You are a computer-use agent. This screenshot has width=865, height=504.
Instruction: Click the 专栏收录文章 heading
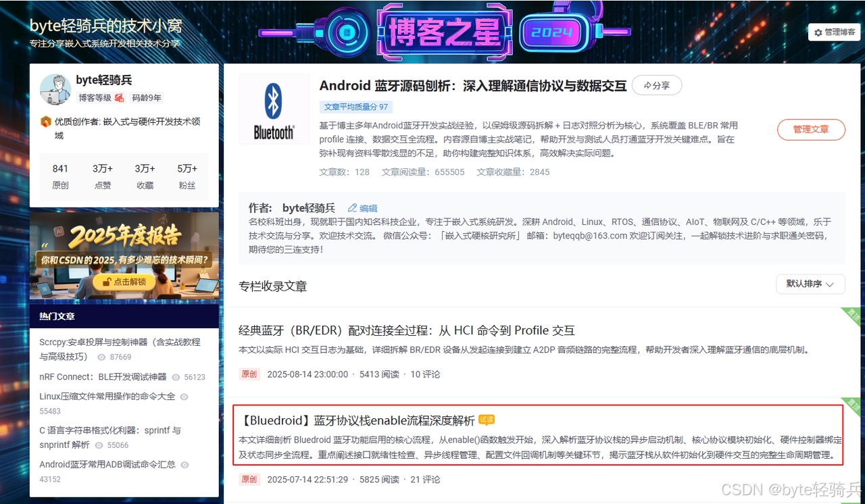click(273, 286)
